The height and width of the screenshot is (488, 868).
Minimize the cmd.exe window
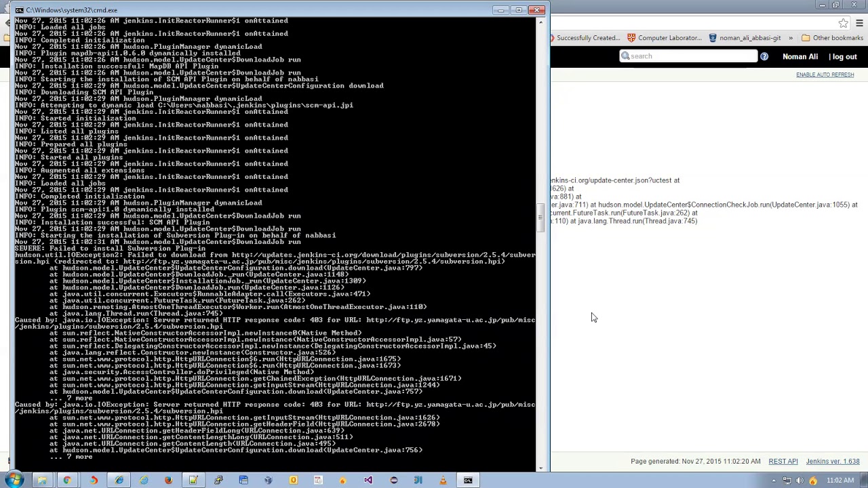[x=501, y=10]
